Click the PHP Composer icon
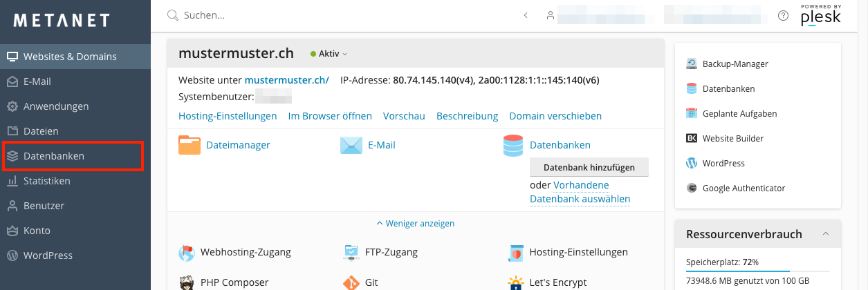Viewport: 868px width, 290px height. pyautogui.click(x=187, y=282)
